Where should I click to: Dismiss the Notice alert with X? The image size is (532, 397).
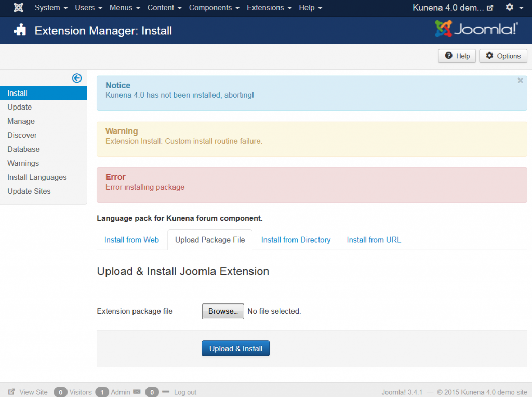[x=520, y=81]
